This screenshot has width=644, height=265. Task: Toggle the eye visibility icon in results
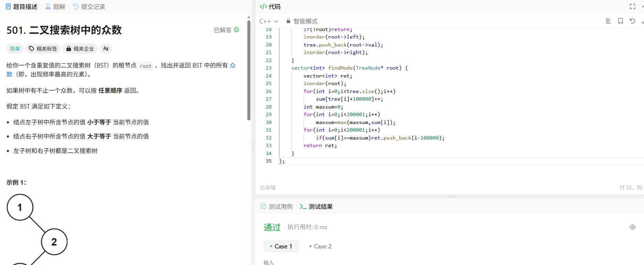click(632, 227)
